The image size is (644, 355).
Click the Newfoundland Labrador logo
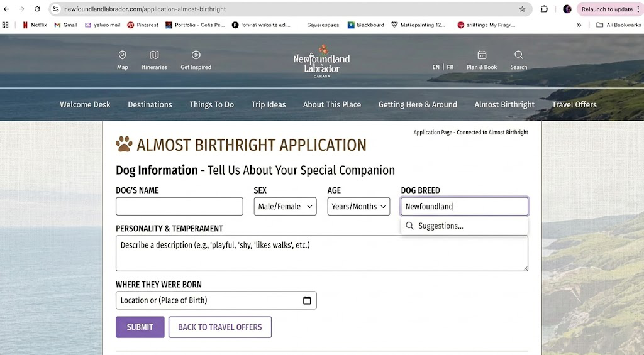321,61
